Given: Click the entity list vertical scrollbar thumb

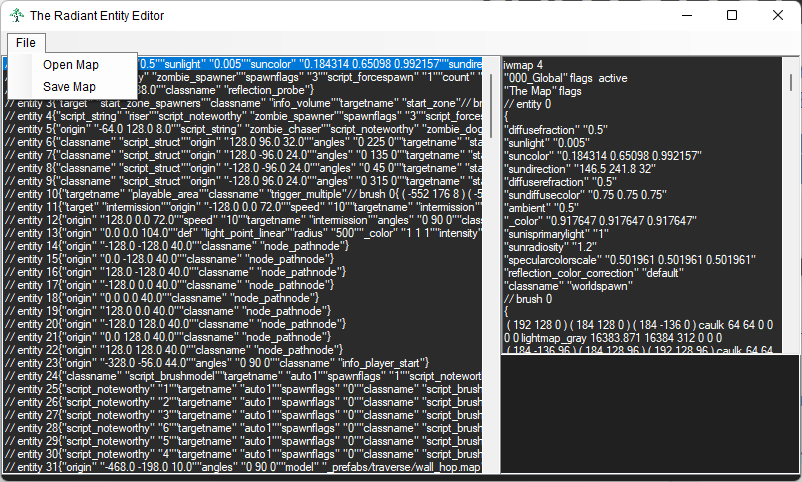Looking at the screenshot, I should [x=491, y=105].
